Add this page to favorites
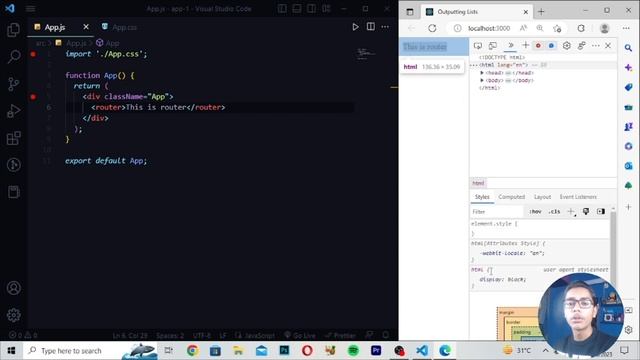Screen dimensions: 640x360 pyautogui.click(x=557, y=28)
